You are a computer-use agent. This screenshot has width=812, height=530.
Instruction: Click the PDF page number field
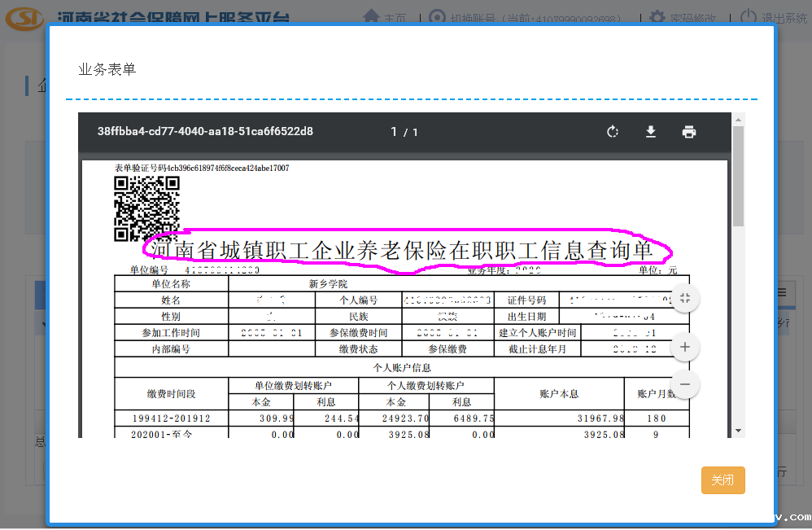point(394,132)
